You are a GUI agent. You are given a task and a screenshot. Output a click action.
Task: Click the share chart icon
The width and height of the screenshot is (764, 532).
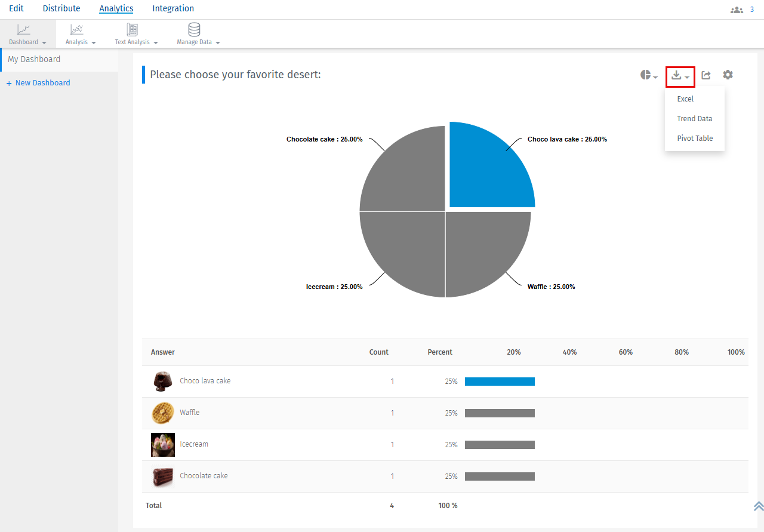[706, 75]
